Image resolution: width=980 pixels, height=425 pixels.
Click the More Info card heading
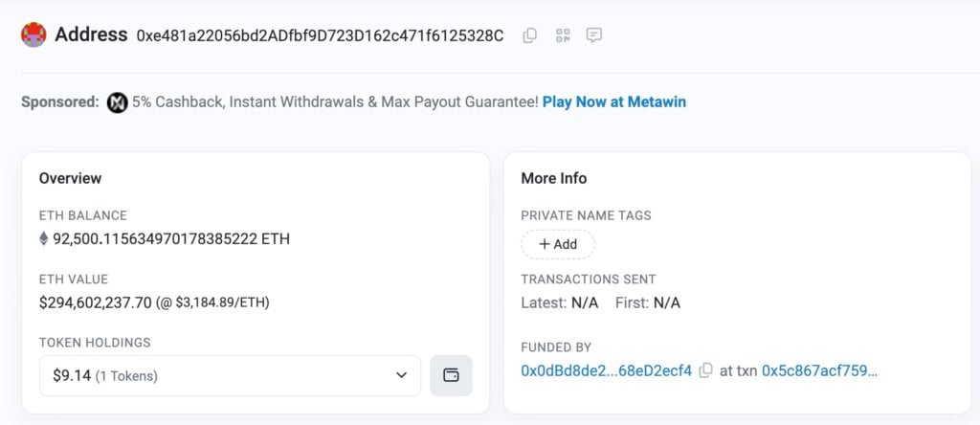[553, 178]
